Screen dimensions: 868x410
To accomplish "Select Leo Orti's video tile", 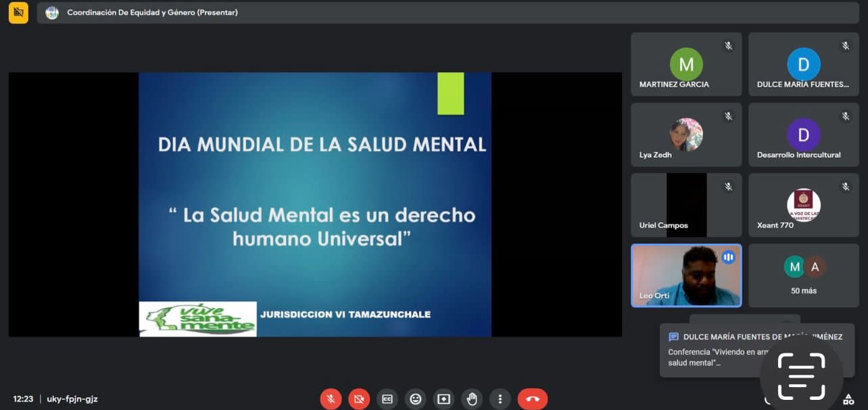I will 685,276.
